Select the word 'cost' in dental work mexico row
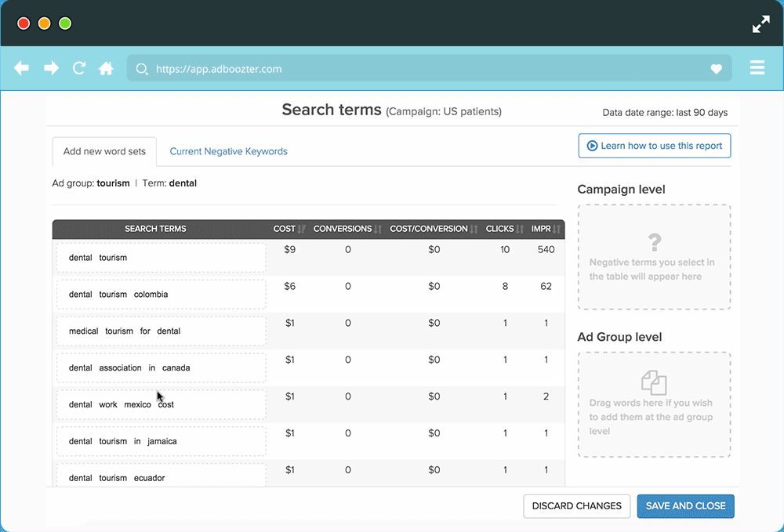This screenshot has height=532, width=784. [x=166, y=404]
